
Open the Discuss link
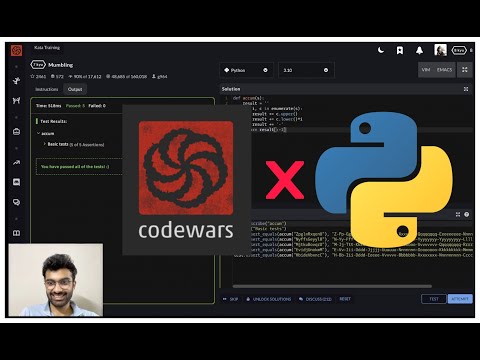click(x=315, y=299)
